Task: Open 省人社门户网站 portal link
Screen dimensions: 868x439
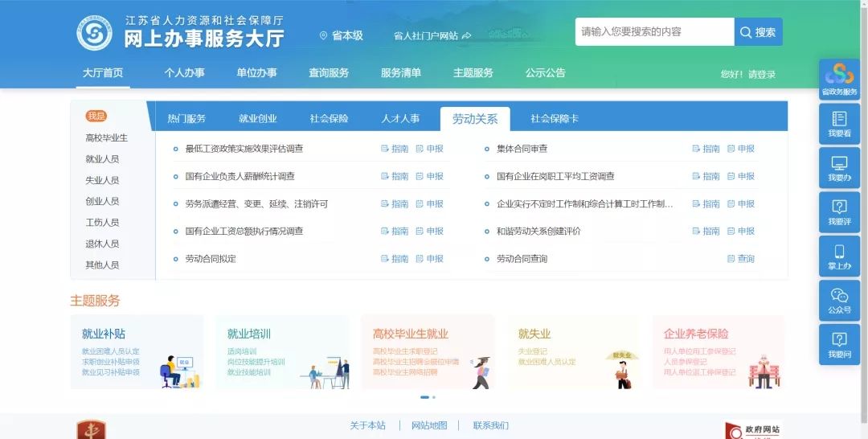Action: tap(432, 36)
